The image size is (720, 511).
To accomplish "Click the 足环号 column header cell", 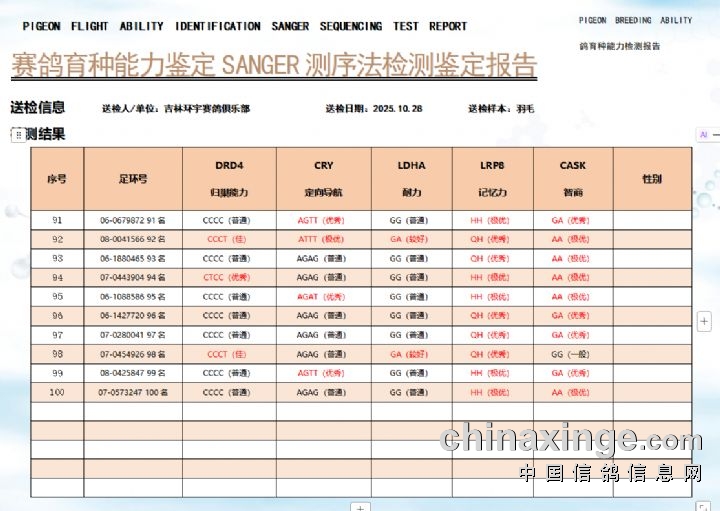I will coord(133,179).
